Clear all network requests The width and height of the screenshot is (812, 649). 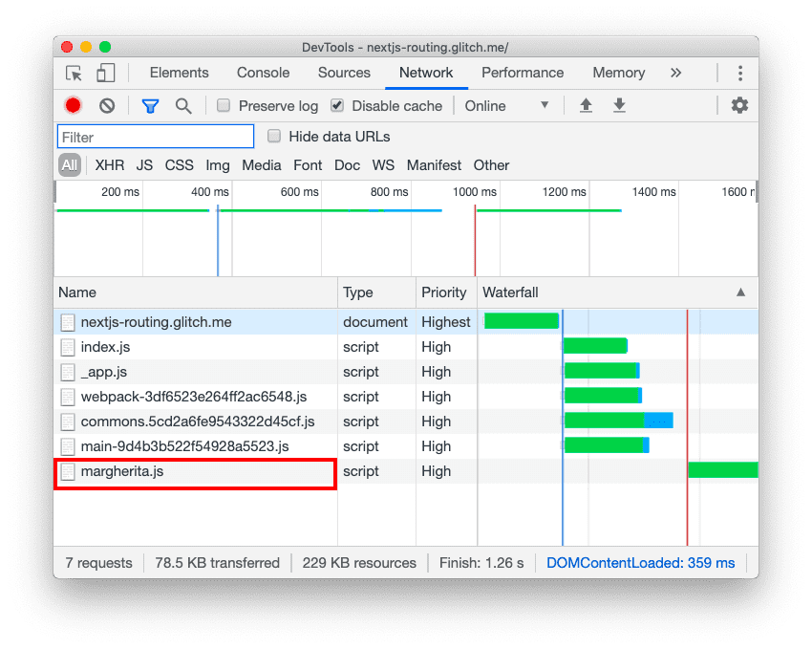click(105, 105)
